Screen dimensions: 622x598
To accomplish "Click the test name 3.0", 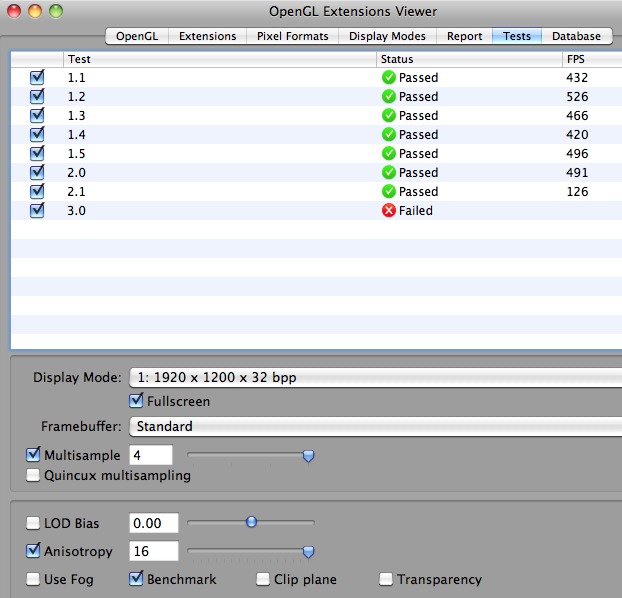I will click(x=76, y=211).
